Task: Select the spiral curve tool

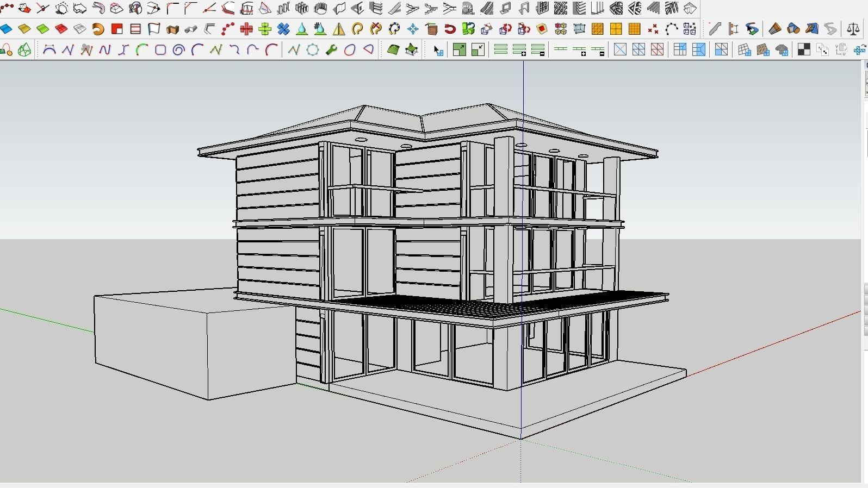Action: tap(179, 50)
